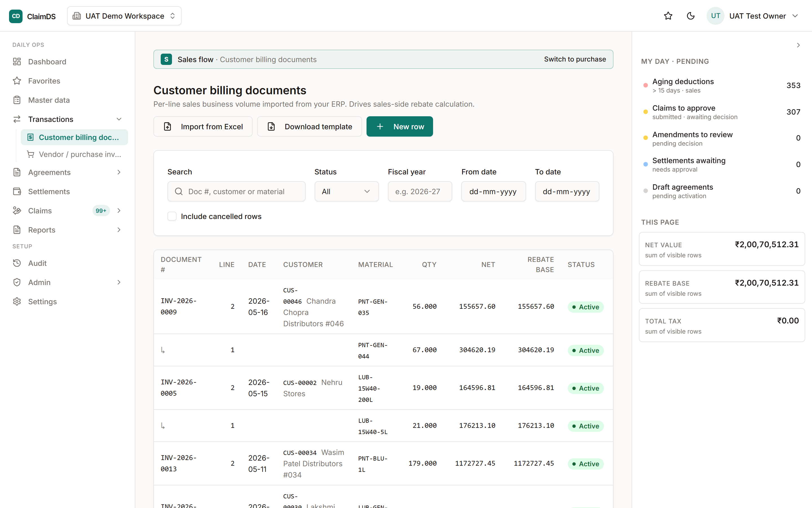Click the From date field

point(494,192)
